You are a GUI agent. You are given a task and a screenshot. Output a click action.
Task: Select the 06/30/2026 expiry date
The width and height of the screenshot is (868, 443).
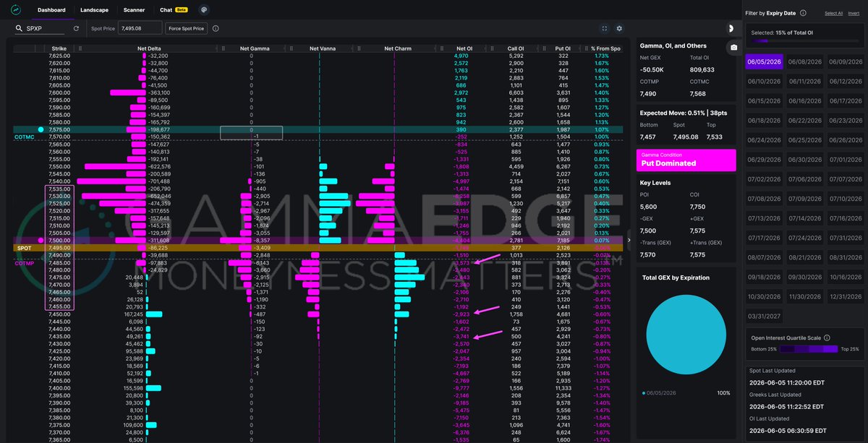tap(804, 160)
